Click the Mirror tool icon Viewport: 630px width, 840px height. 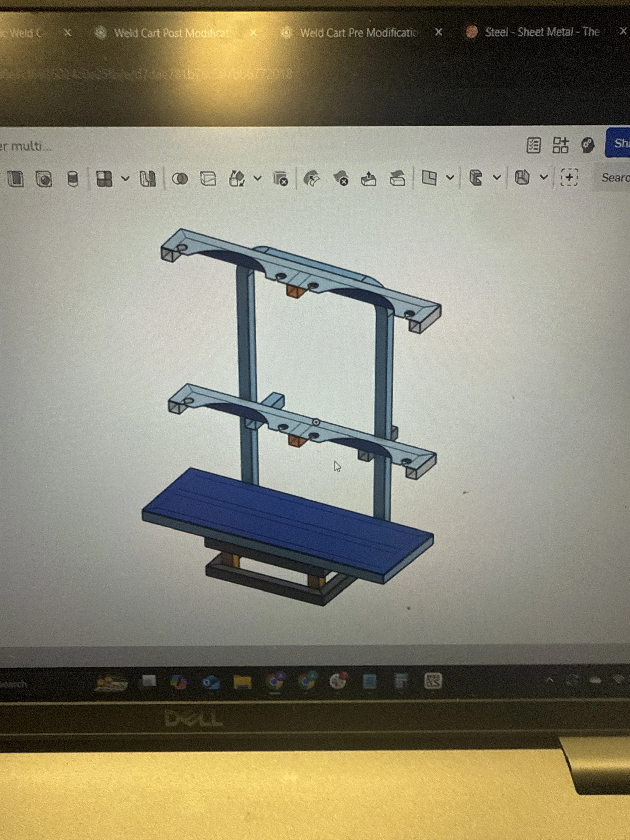pos(148,178)
